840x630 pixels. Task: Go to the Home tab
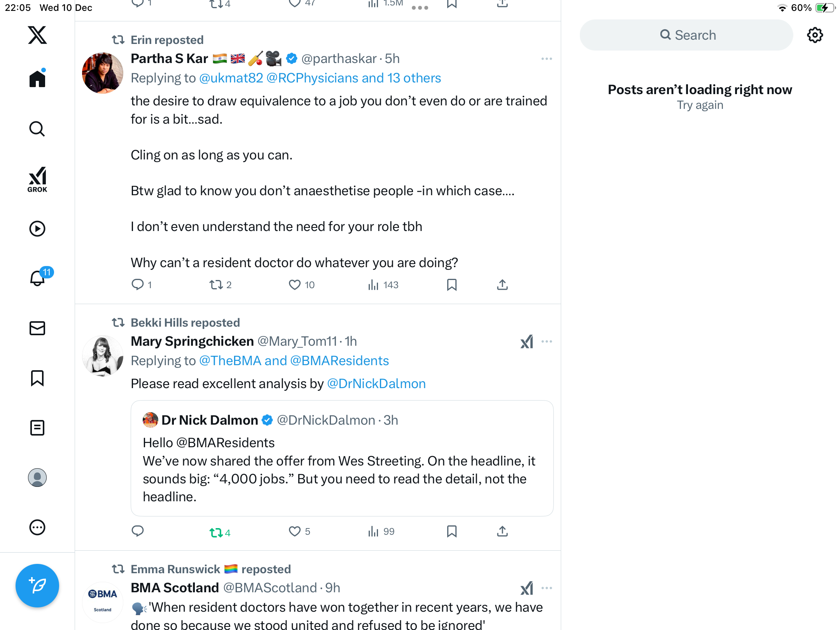pyautogui.click(x=37, y=79)
